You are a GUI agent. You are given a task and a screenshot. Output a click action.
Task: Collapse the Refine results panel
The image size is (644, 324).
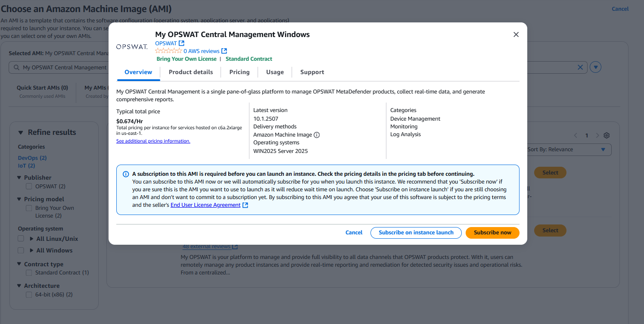coord(20,133)
